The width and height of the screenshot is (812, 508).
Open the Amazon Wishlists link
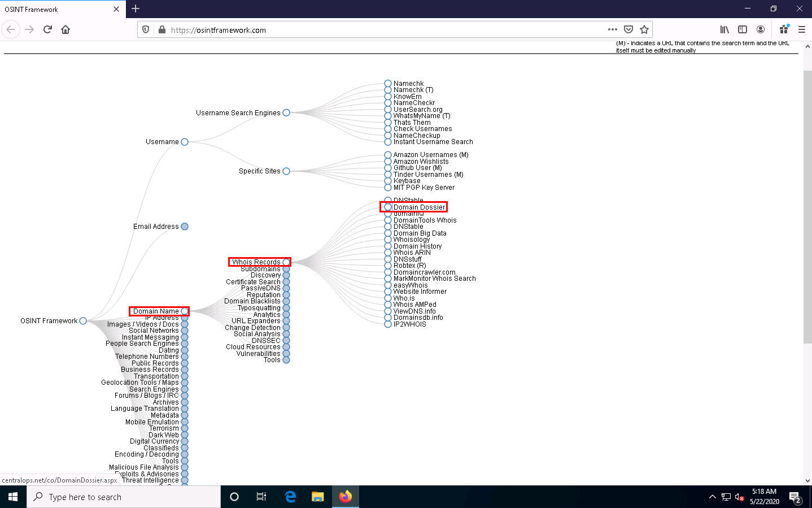point(421,162)
